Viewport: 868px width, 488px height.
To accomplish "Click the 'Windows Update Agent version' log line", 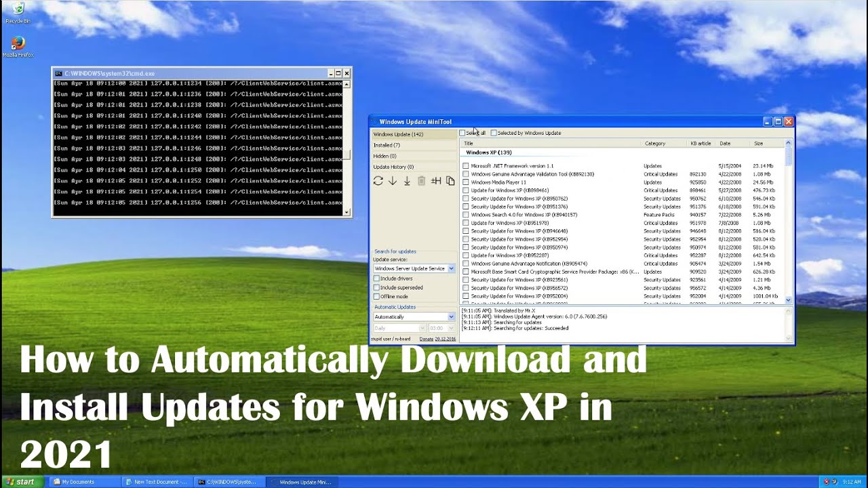I will click(x=534, y=317).
